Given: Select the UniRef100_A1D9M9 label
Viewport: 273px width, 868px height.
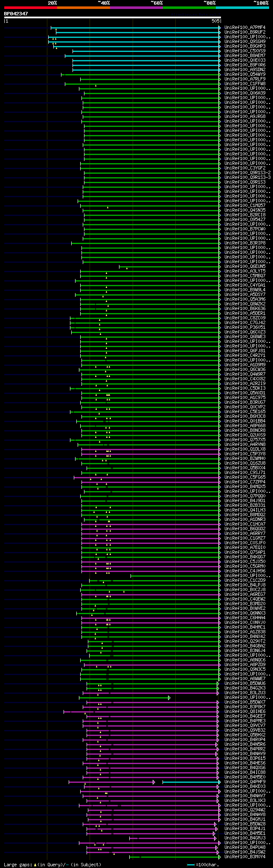Looking at the screenshot, I should click(245, 365).
